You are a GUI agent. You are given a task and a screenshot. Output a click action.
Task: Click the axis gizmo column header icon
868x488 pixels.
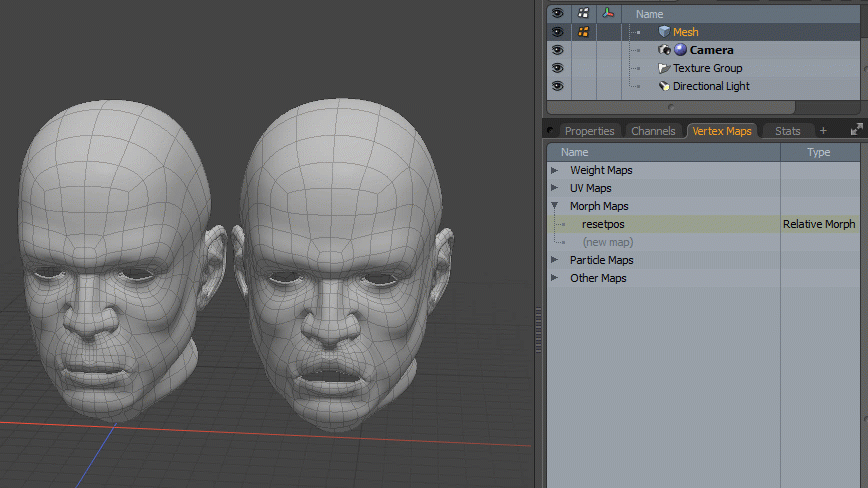click(609, 13)
